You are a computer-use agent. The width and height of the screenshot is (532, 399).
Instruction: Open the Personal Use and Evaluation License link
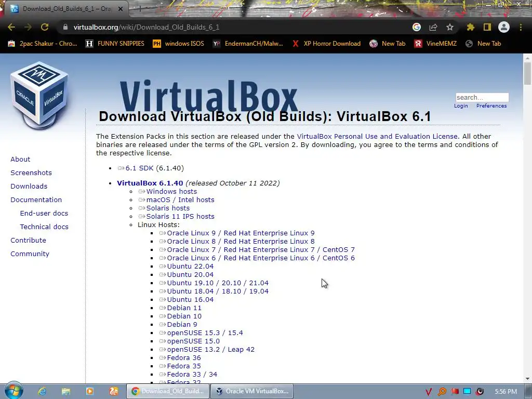tap(377, 137)
